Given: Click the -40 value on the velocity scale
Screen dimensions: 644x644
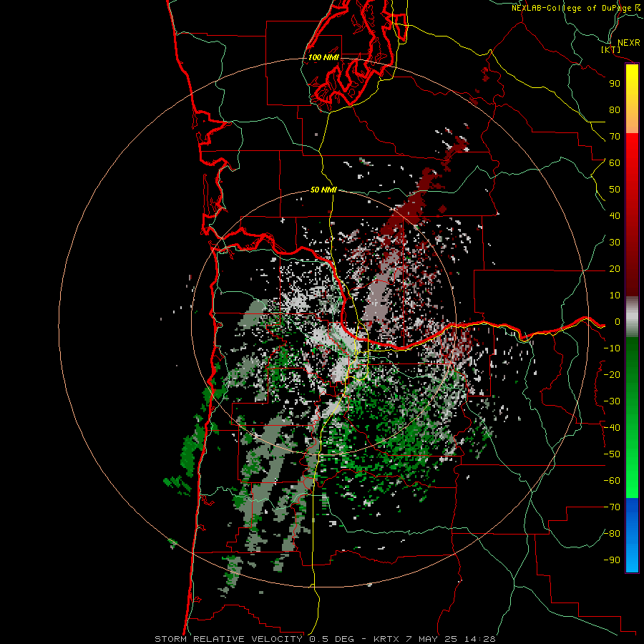Looking at the screenshot, I should click(612, 428).
